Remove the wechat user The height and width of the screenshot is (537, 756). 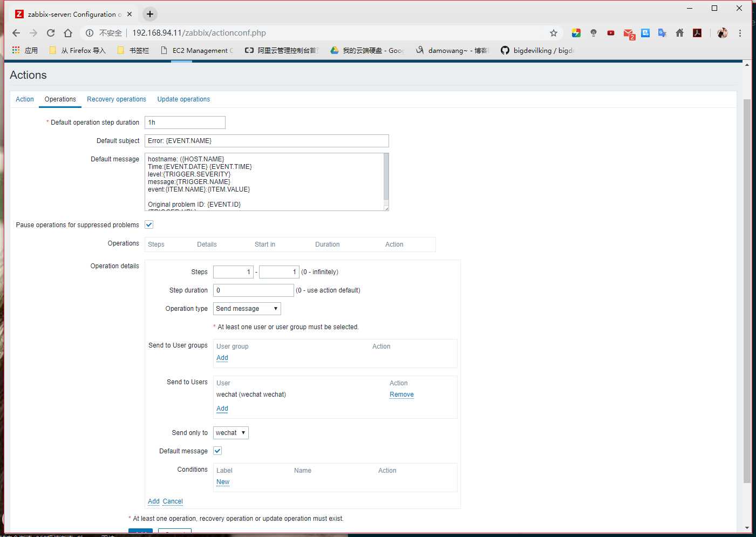pyautogui.click(x=402, y=395)
